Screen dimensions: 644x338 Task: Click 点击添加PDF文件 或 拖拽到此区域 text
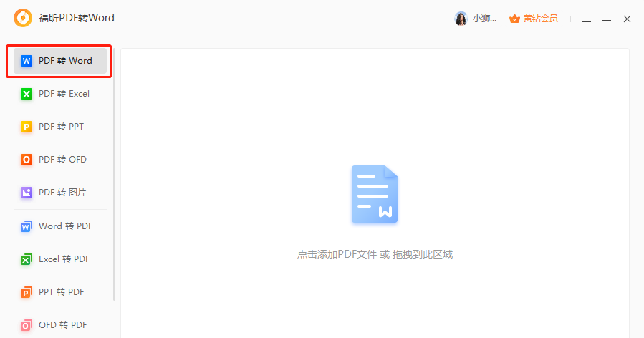[x=375, y=254]
